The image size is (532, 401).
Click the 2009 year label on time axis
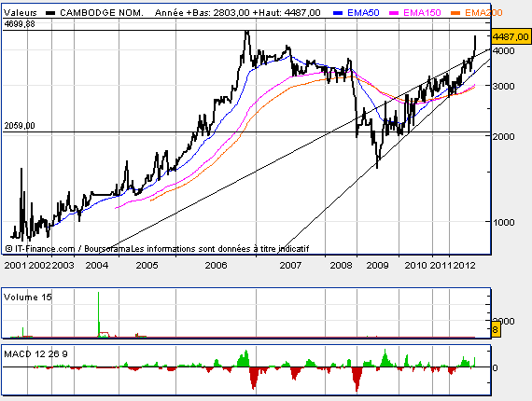[x=377, y=265]
